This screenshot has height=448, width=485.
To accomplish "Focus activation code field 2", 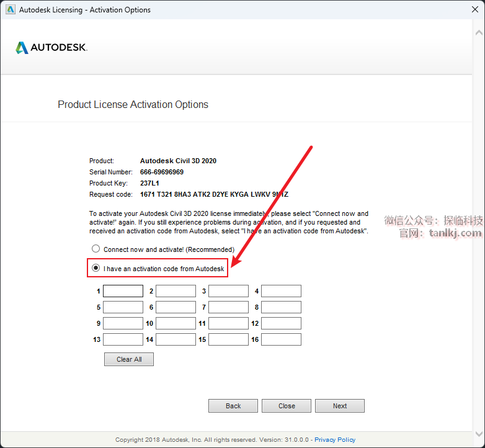I will pos(176,291).
